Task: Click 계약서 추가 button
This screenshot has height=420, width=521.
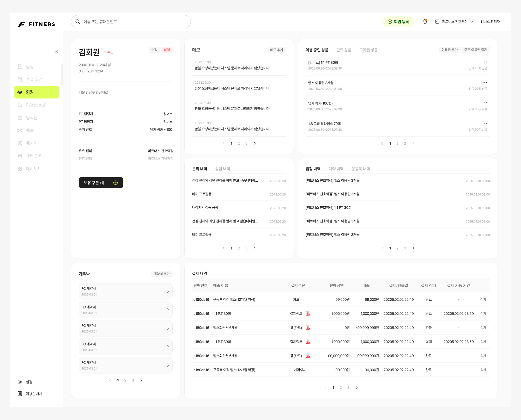Action: point(162,274)
